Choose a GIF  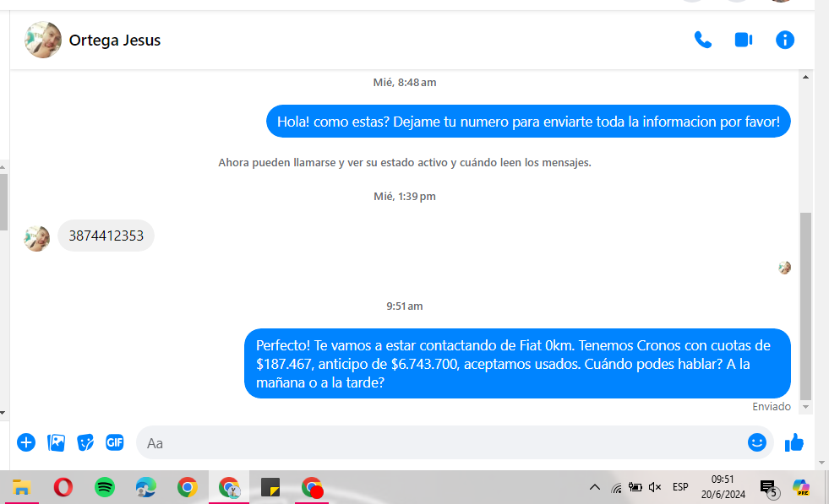[115, 442]
